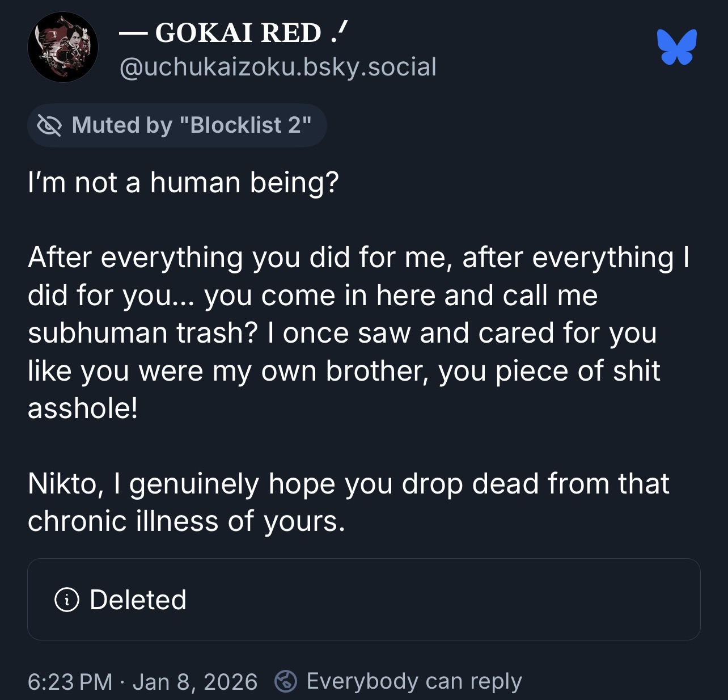The width and height of the screenshot is (728, 700).
Task: Click the "Everybody can reply" label
Action: coord(414,681)
